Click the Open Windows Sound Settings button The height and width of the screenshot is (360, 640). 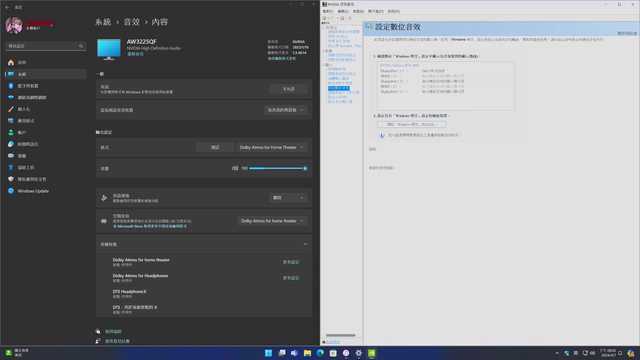click(x=411, y=124)
